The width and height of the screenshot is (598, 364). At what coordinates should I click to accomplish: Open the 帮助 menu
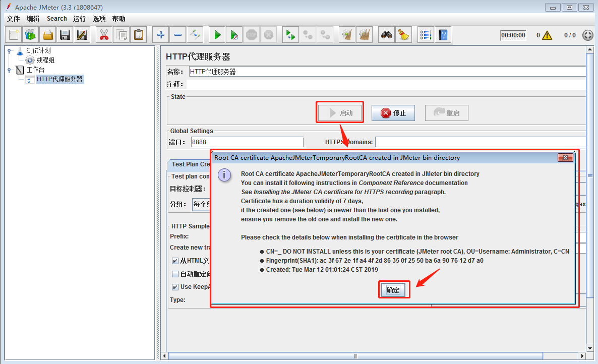118,19
